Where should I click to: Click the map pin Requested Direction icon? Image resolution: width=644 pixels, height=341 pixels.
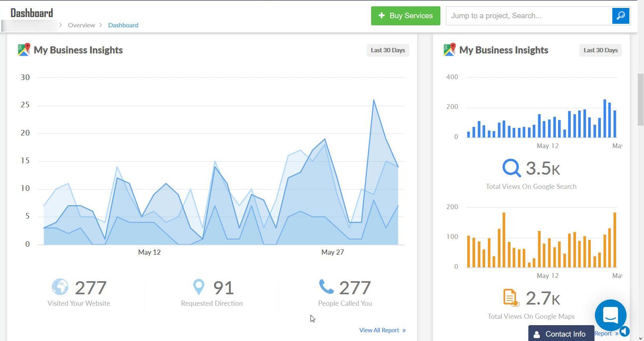198,287
